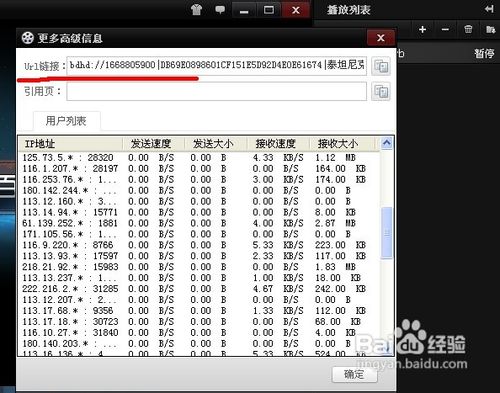This screenshot has height=393, width=500.
Task: Click the 2.87 MB received size cell
Action: (x=335, y=223)
